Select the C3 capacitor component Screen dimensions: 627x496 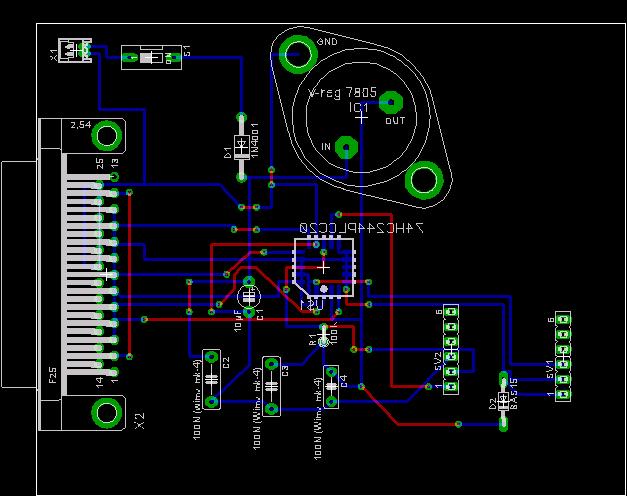click(x=272, y=386)
